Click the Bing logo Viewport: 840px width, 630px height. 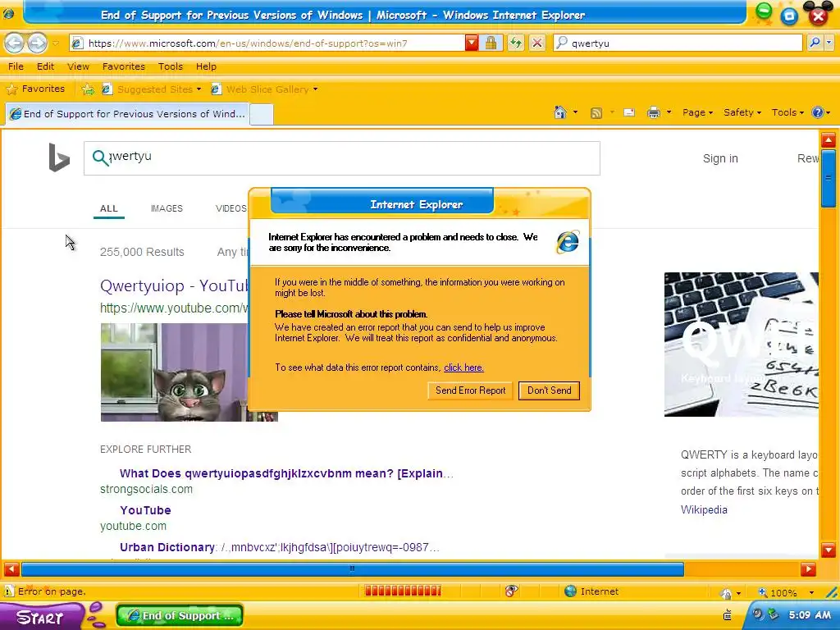(x=59, y=157)
